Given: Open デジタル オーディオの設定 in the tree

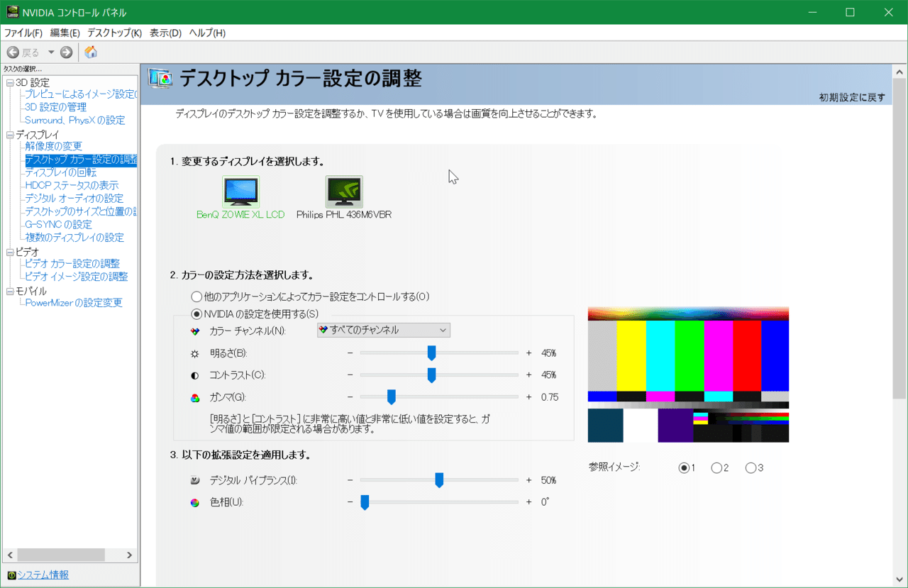Looking at the screenshot, I should click(74, 199).
